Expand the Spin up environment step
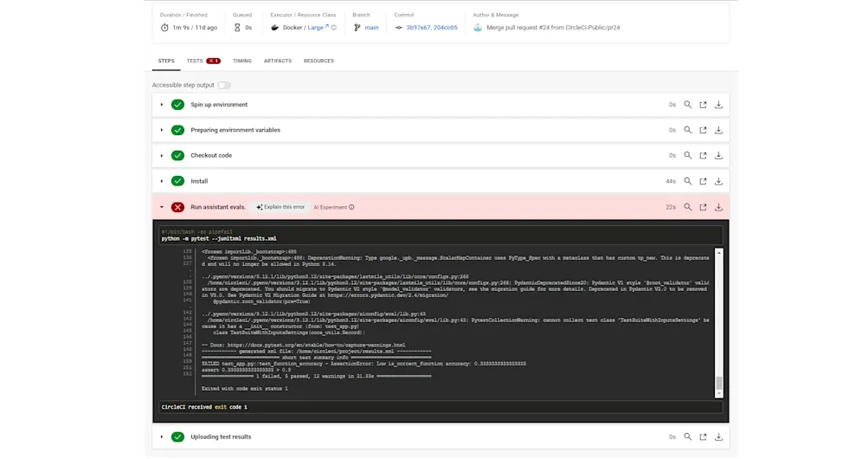This screenshot has width=868, height=459. [x=162, y=105]
